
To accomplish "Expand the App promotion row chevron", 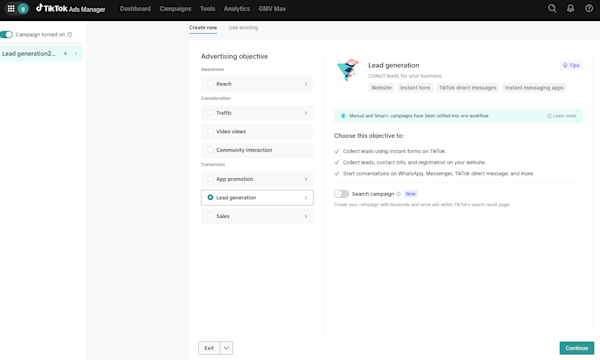I will tap(306, 179).
